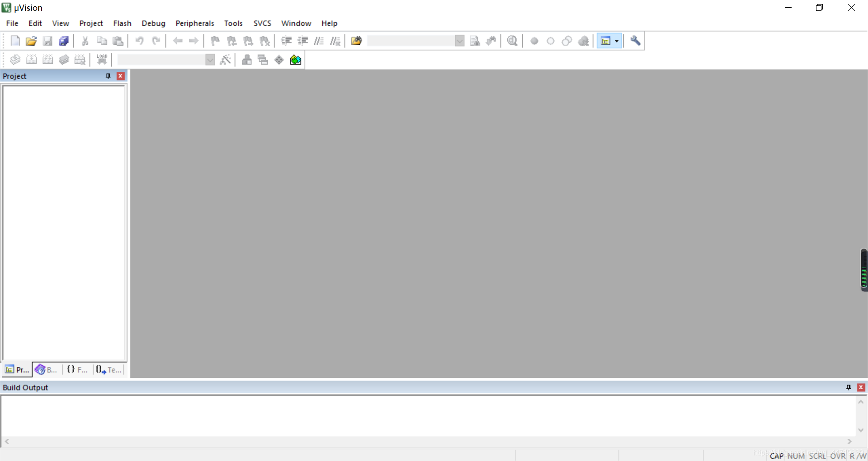Click the Download LOAD icon
868x461 pixels.
(102, 60)
